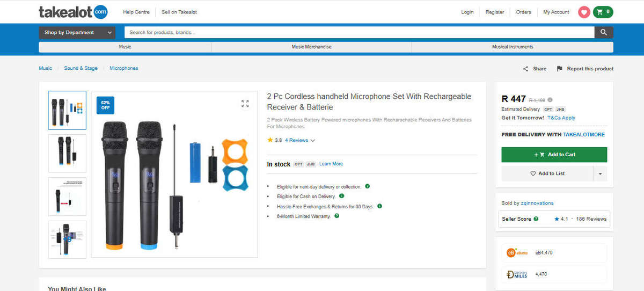Go to Sound & Stage breadcrumb
Viewport: 644px width, 291px height.
(80, 69)
